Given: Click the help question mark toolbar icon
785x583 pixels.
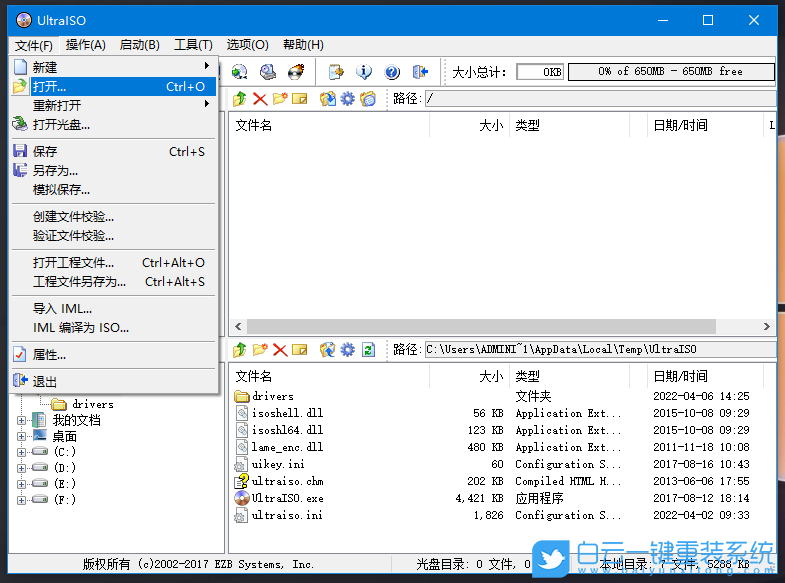Looking at the screenshot, I should 392,72.
